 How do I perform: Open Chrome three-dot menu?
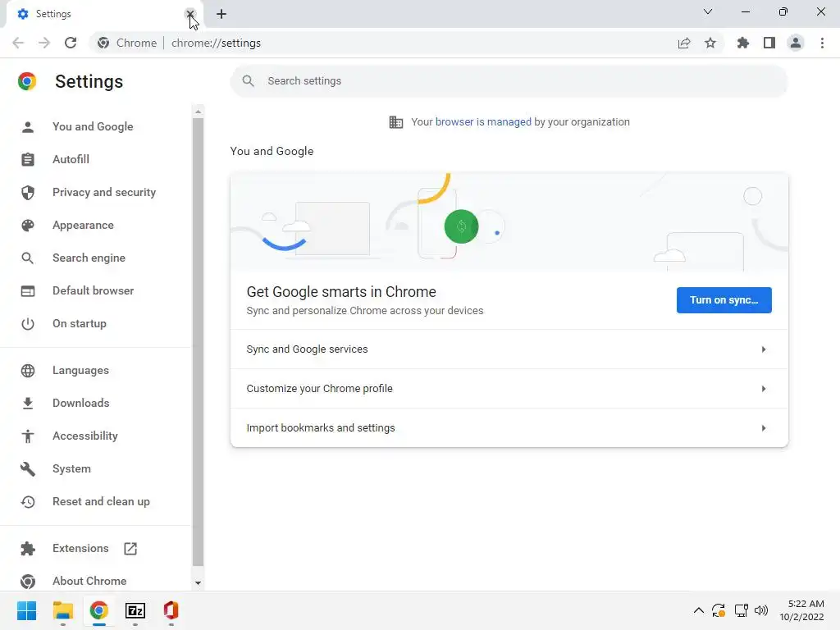pyautogui.click(x=822, y=43)
